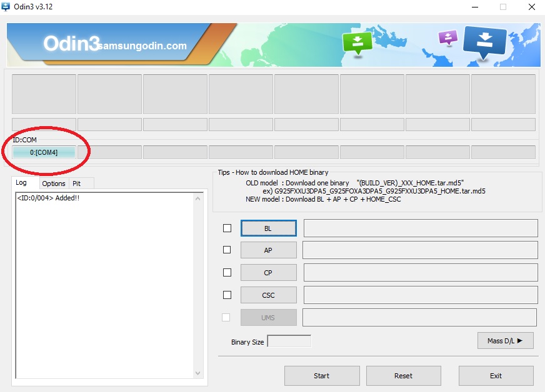Exit Odin3 using the Exit button
545x392 pixels.
496,376
